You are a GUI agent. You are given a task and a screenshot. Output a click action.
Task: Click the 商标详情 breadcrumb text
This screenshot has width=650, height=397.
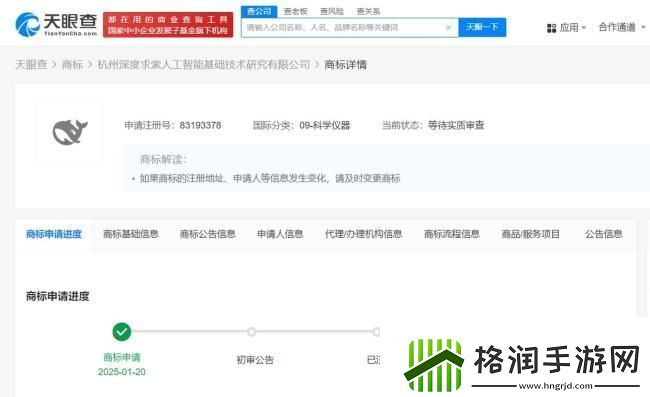tap(345, 65)
